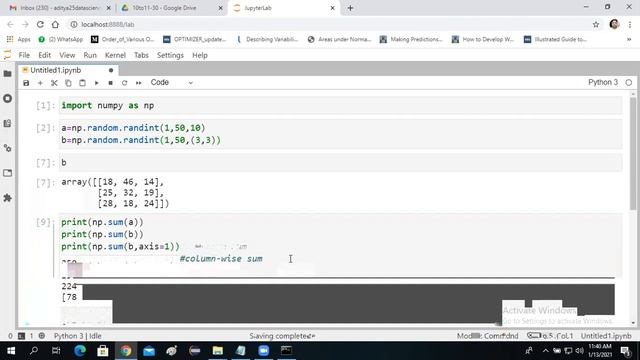Open the OPTIMIZER_update bookmark
The width and height of the screenshot is (640, 360).
[195, 40]
